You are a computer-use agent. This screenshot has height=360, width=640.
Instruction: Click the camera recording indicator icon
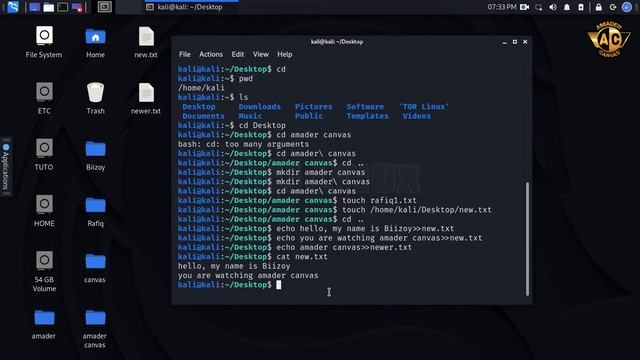coord(524,7)
